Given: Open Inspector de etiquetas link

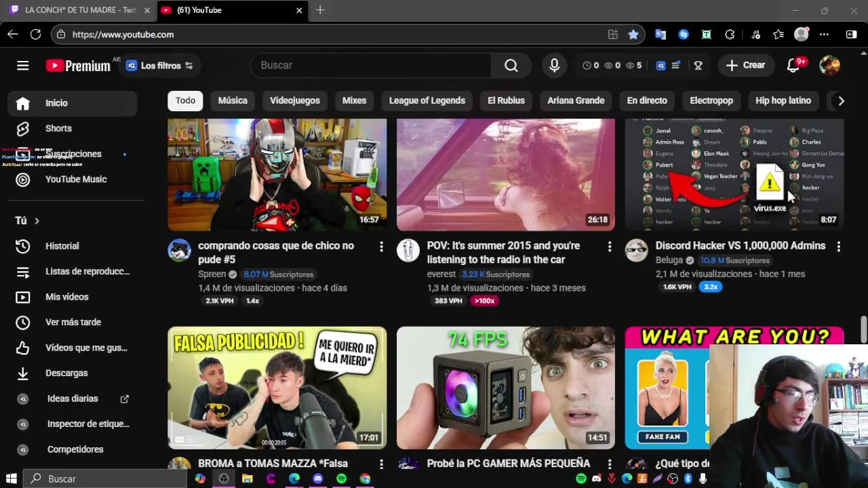Looking at the screenshot, I should pos(73,424).
